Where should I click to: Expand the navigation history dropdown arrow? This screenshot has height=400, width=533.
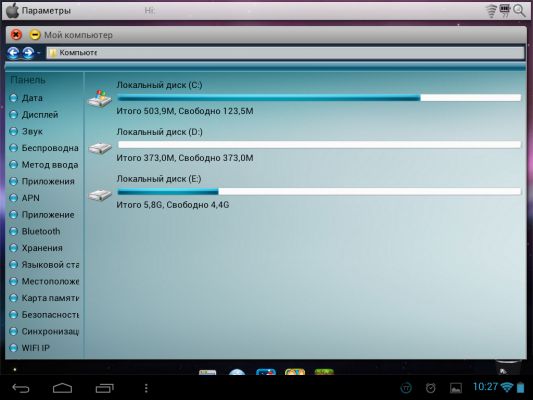(x=38, y=53)
